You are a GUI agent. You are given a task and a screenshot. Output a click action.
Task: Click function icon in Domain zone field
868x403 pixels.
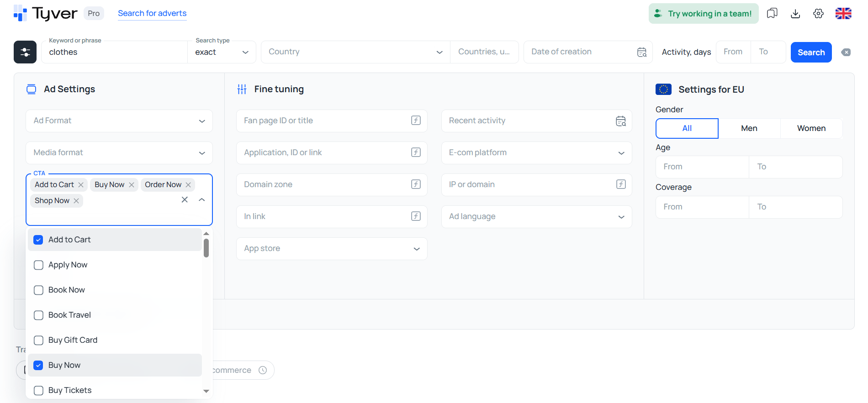click(416, 184)
